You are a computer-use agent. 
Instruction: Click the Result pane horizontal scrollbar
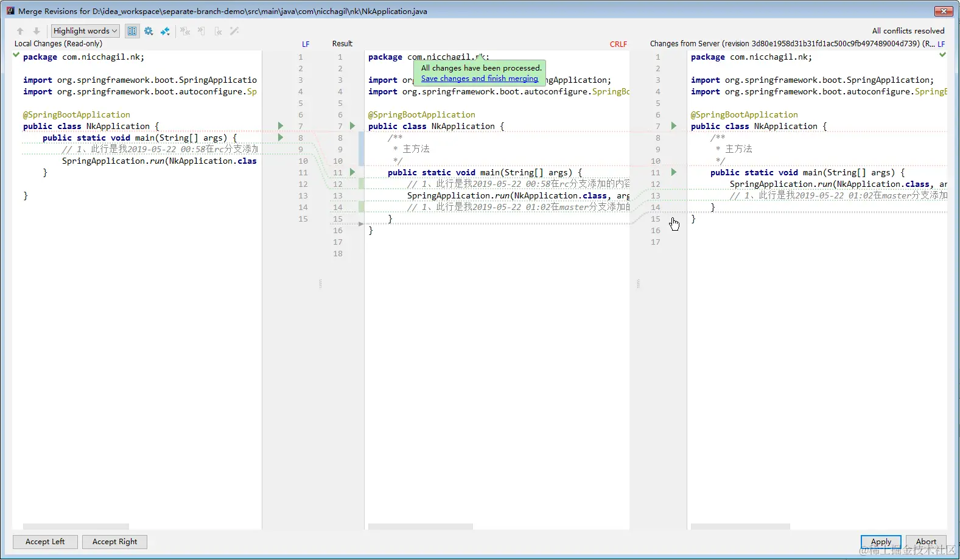click(x=421, y=527)
